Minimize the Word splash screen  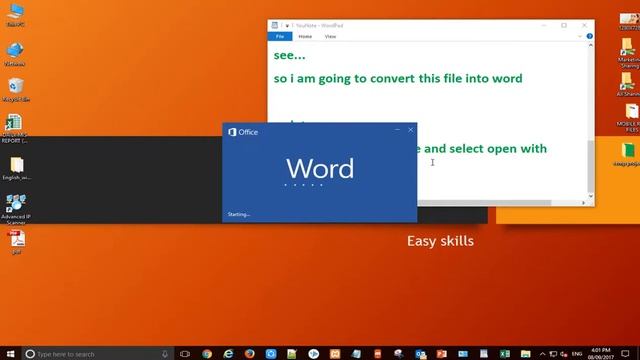pyautogui.click(x=397, y=130)
